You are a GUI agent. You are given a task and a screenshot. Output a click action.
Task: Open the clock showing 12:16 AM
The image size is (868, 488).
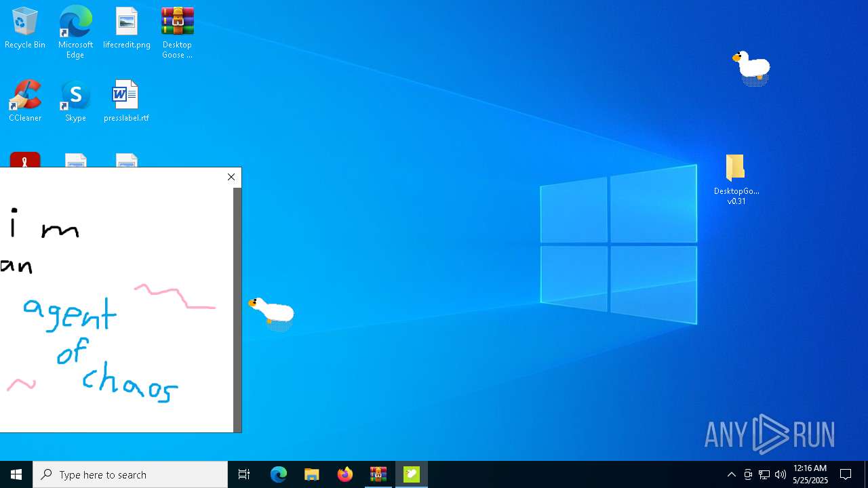[810, 474]
